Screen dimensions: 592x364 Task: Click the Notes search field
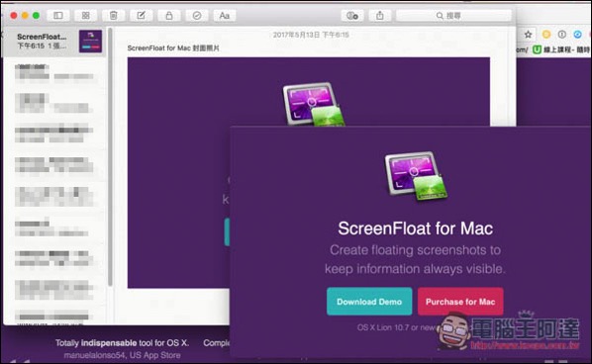point(453,16)
